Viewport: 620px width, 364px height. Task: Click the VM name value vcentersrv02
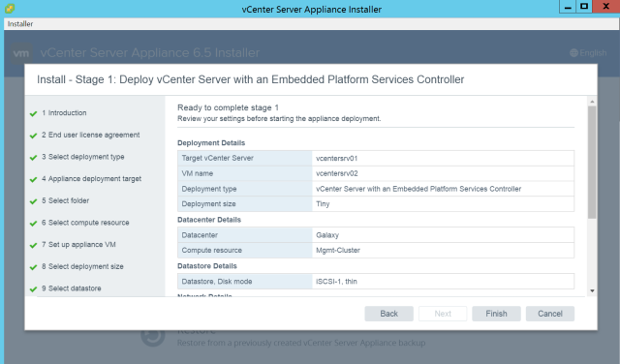pos(337,173)
